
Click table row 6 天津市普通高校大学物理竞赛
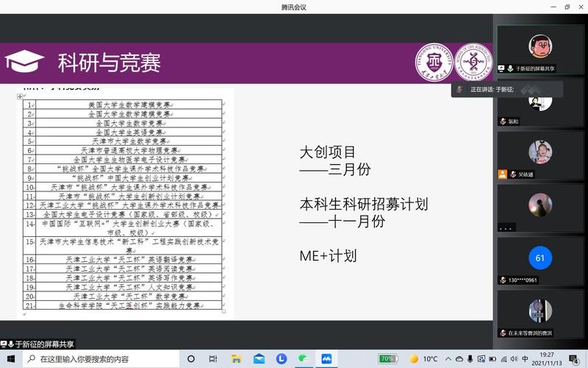(129, 151)
